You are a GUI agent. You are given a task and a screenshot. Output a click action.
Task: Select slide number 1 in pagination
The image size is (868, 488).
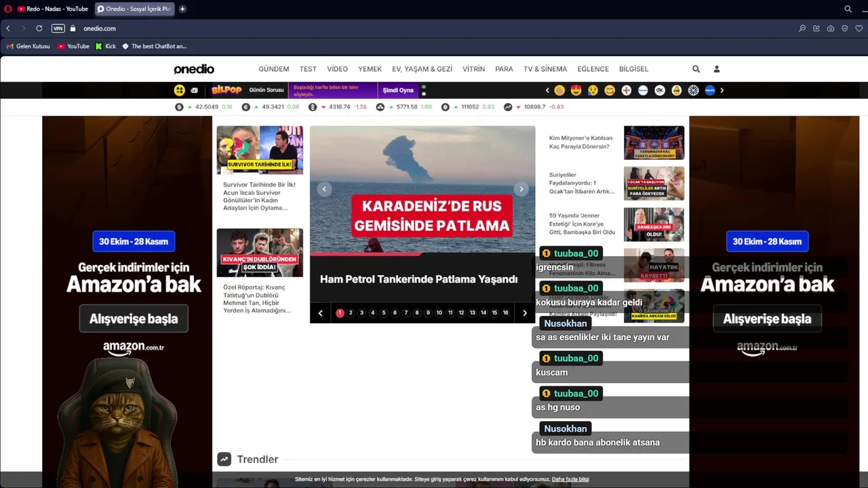tap(340, 313)
